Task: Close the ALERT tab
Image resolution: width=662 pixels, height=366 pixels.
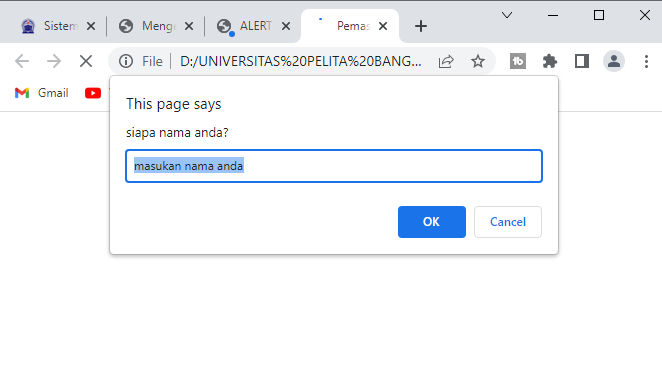Action: 286,27
